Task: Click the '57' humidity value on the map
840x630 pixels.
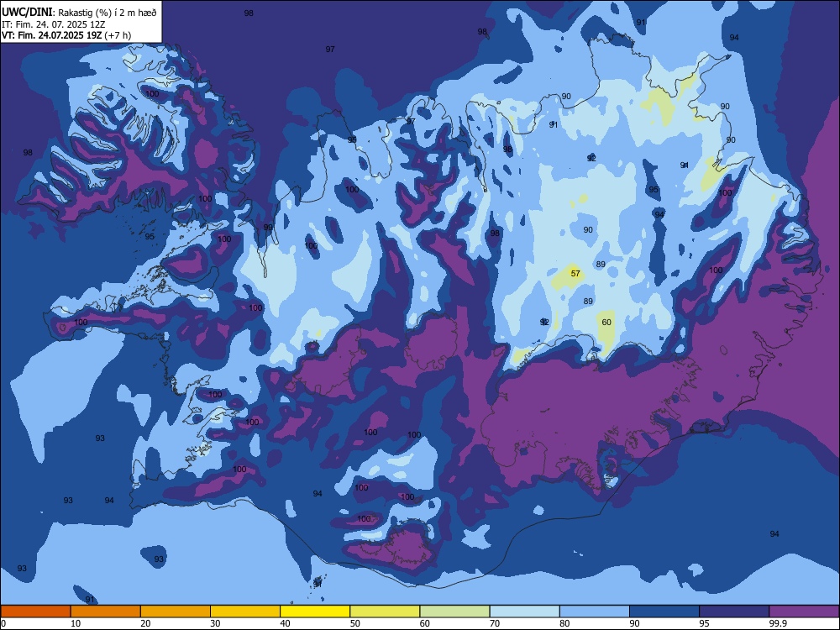Action: coord(575,273)
